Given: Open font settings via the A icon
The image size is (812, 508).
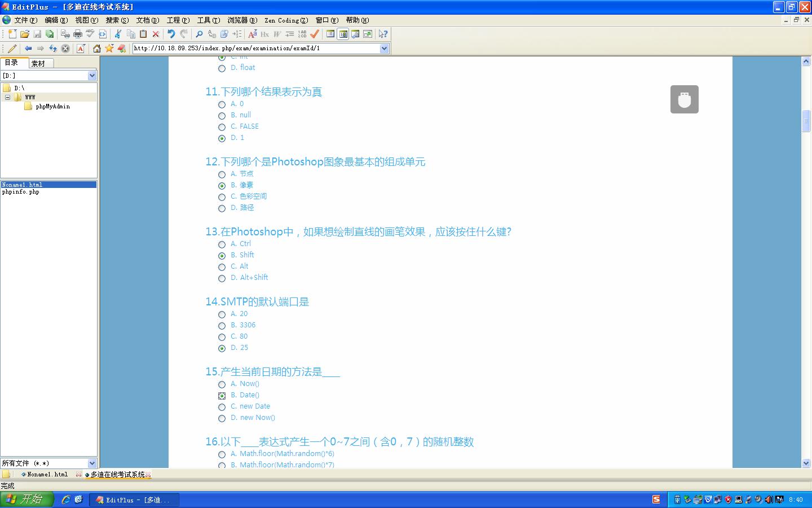Looking at the screenshot, I should (252, 34).
